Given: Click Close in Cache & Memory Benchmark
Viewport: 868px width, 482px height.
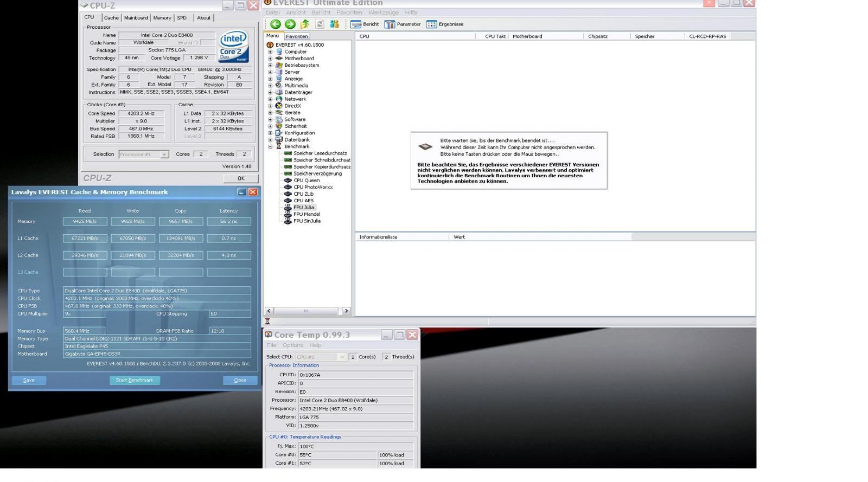Looking at the screenshot, I should tap(240, 380).
